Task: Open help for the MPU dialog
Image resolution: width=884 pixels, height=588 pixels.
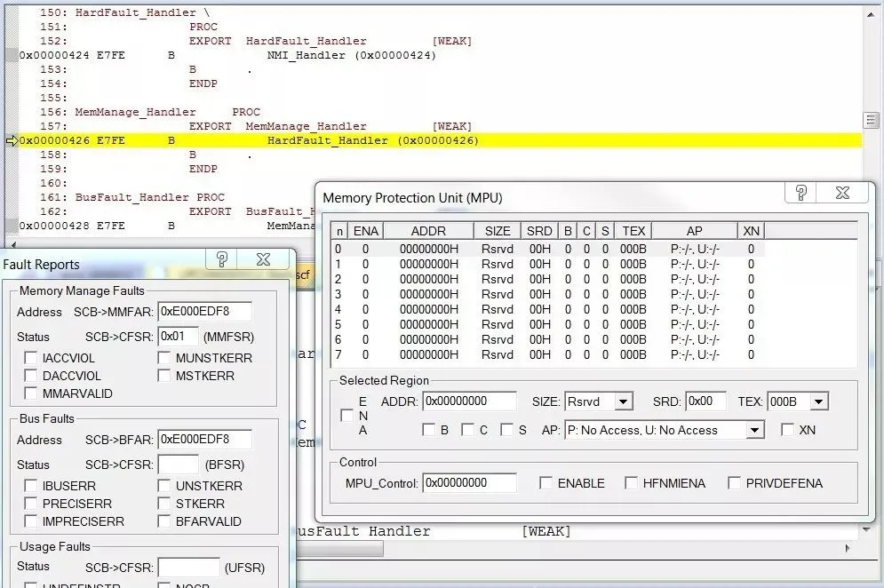Action: [x=801, y=193]
